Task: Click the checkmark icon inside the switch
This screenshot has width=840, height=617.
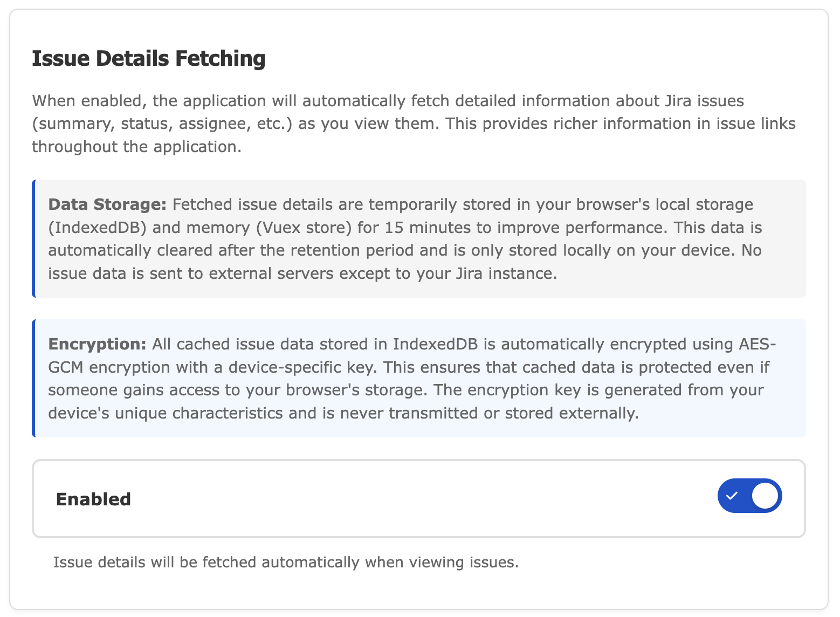Action: pyautogui.click(x=732, y=496)
